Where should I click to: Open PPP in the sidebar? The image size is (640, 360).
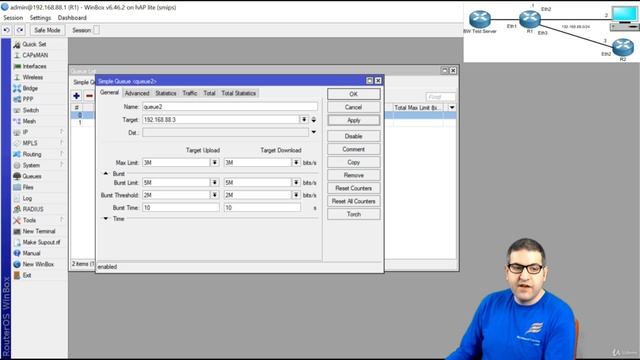click(x=28, y=99)
